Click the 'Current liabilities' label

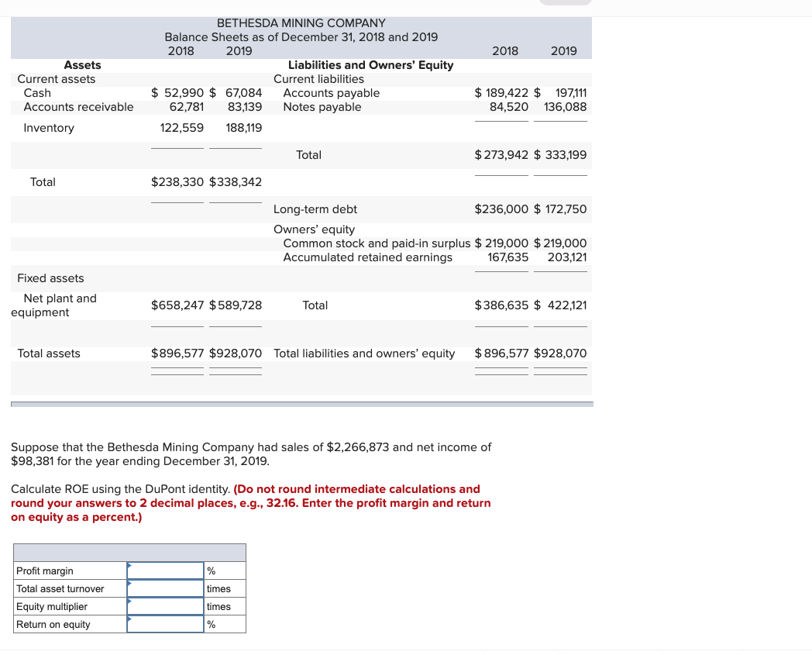click(318, 79)
